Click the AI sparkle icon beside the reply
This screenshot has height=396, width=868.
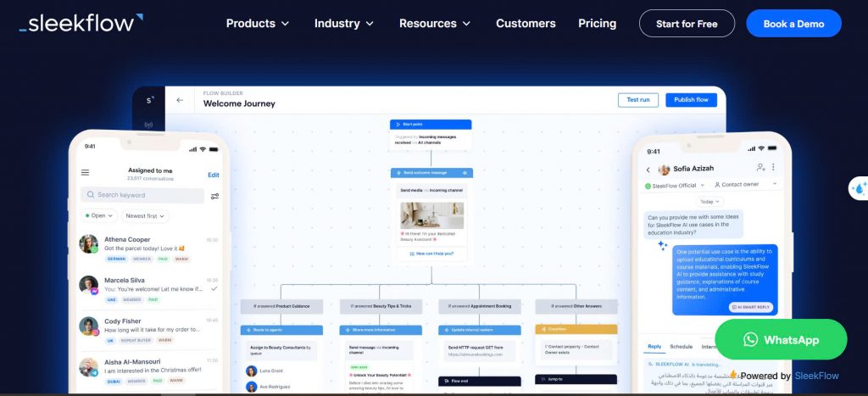coord(662,245)
